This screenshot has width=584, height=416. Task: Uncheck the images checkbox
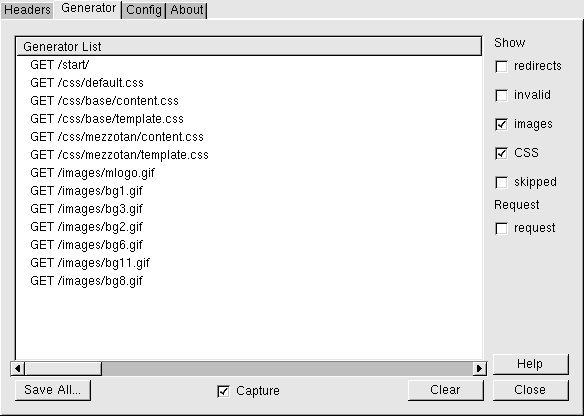coord(501,124)
